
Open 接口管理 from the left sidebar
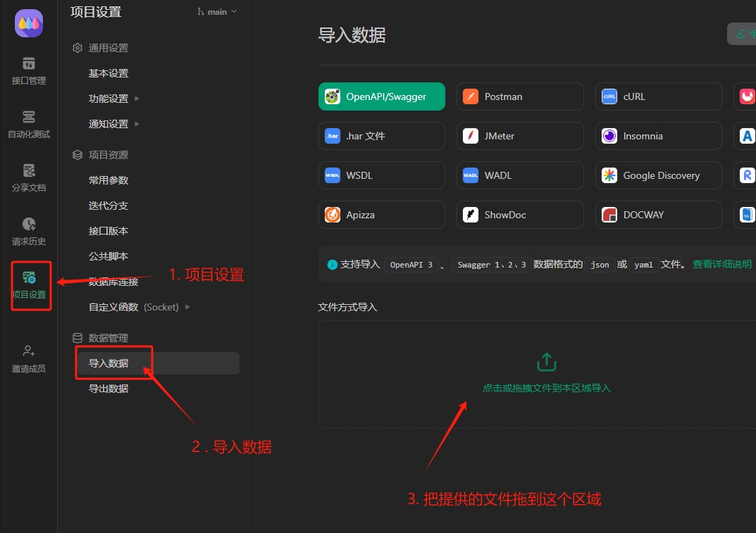[x=28, y=70]
